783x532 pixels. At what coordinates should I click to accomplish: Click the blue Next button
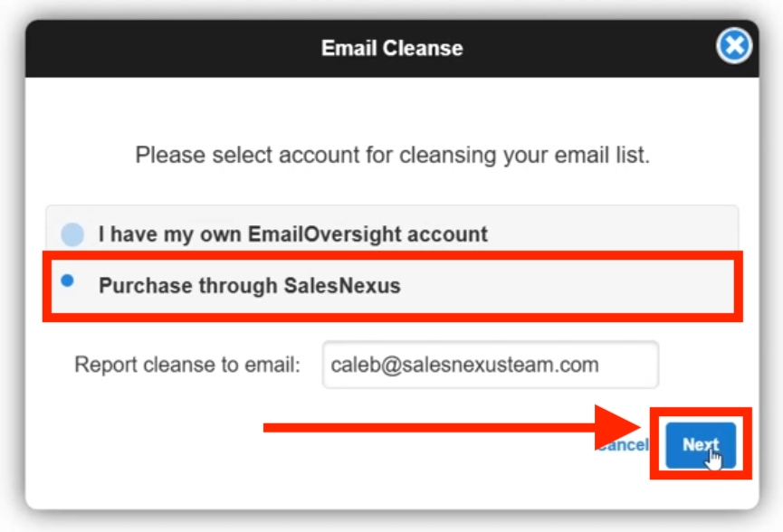tap(701, 444)
